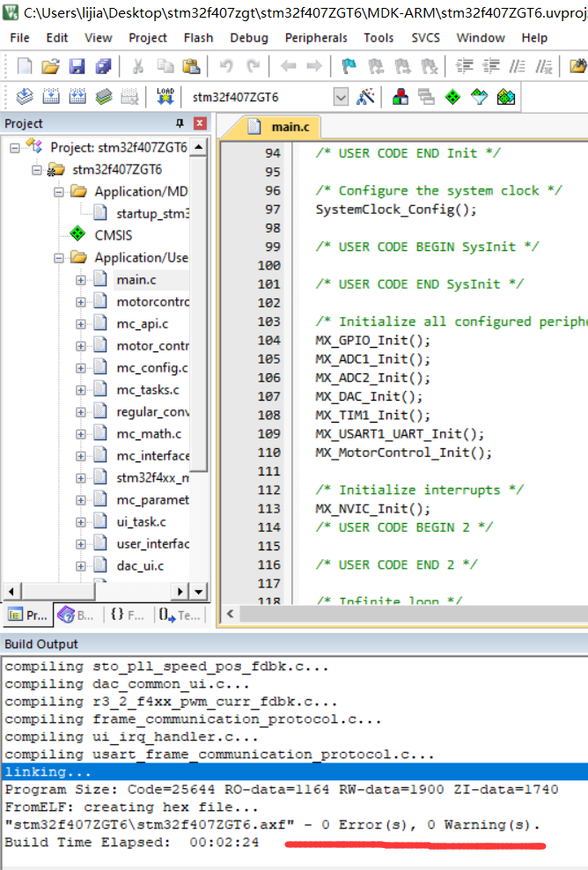The height and width of the screenshot is (870, 588).
Task: Click the Navigate Backwards arrow
Action: tap(288, 67)
